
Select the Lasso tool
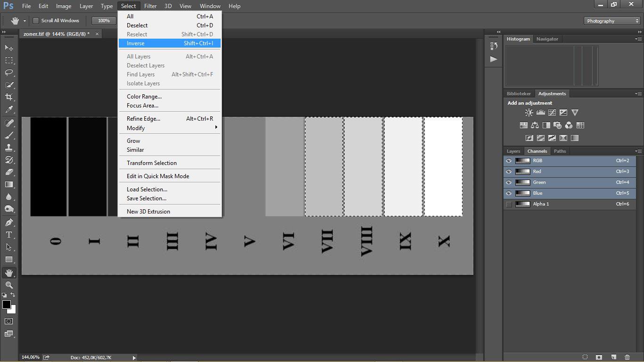point(9,73)
